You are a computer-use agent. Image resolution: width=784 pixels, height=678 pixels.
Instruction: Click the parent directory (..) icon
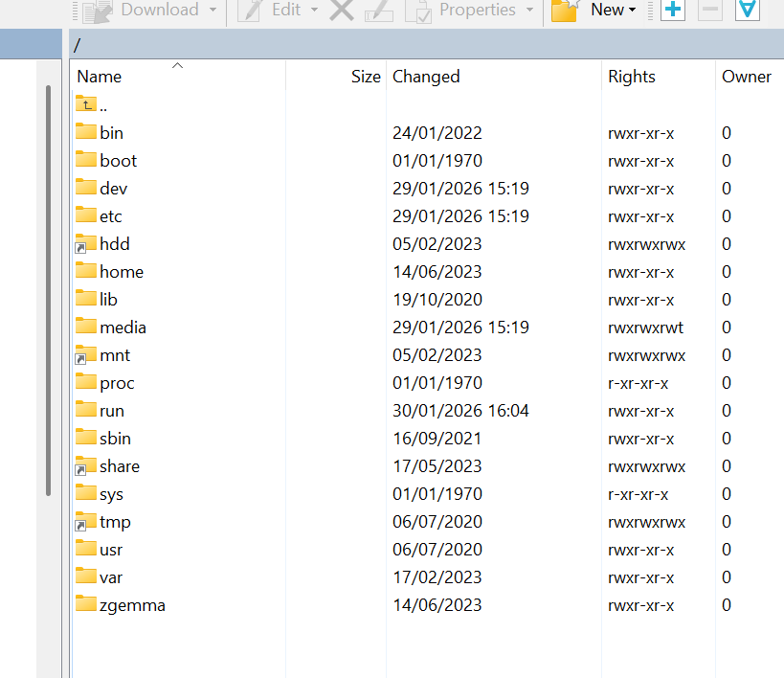coord(86,104)
